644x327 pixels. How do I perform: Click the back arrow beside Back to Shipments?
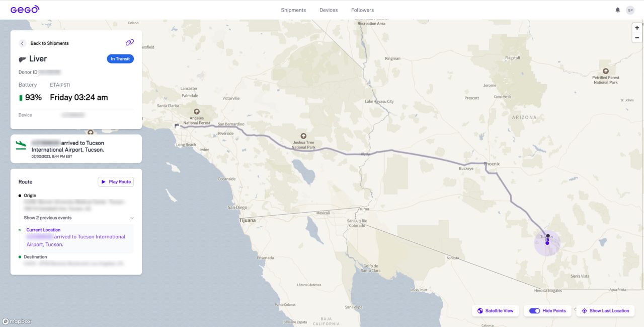click(x=23, y=43)
